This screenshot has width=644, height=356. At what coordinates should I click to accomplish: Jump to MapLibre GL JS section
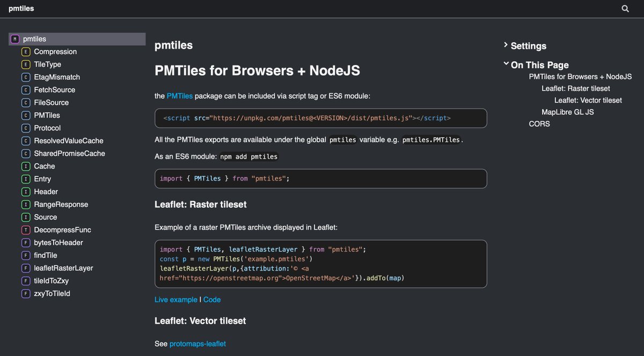[x=568, y=112]
